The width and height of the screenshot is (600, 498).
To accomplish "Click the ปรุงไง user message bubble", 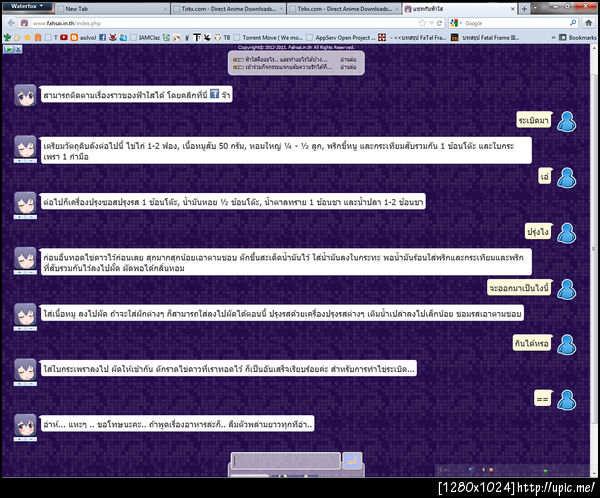I will tap(538, 232).
